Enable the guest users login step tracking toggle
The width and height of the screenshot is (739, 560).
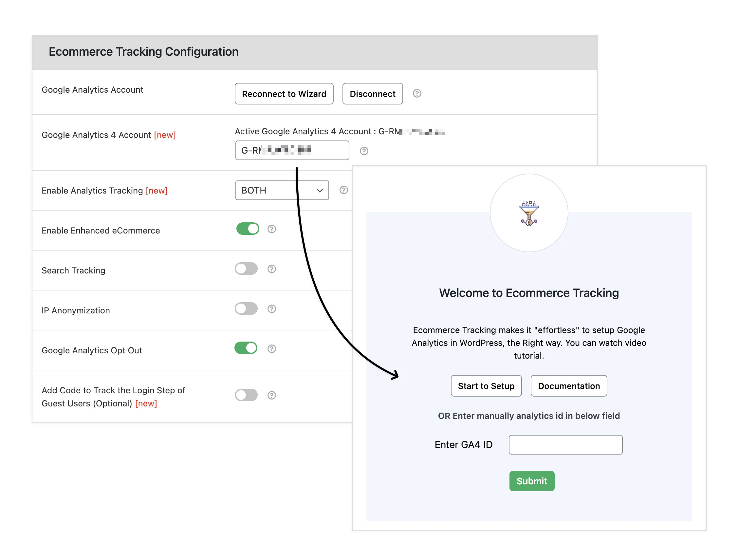click(246, 395)
